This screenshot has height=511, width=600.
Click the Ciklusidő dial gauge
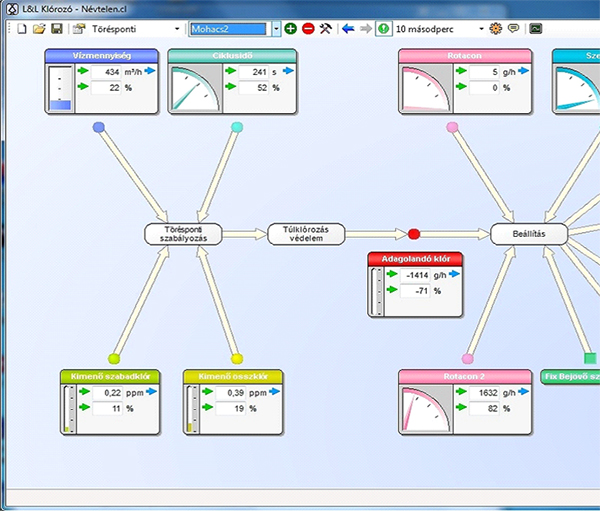196,88
